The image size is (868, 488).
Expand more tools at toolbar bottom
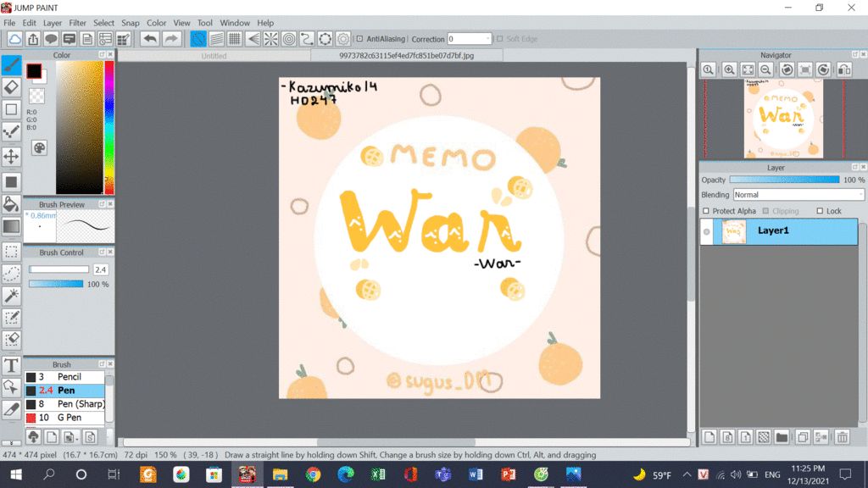tap(11, 443)
